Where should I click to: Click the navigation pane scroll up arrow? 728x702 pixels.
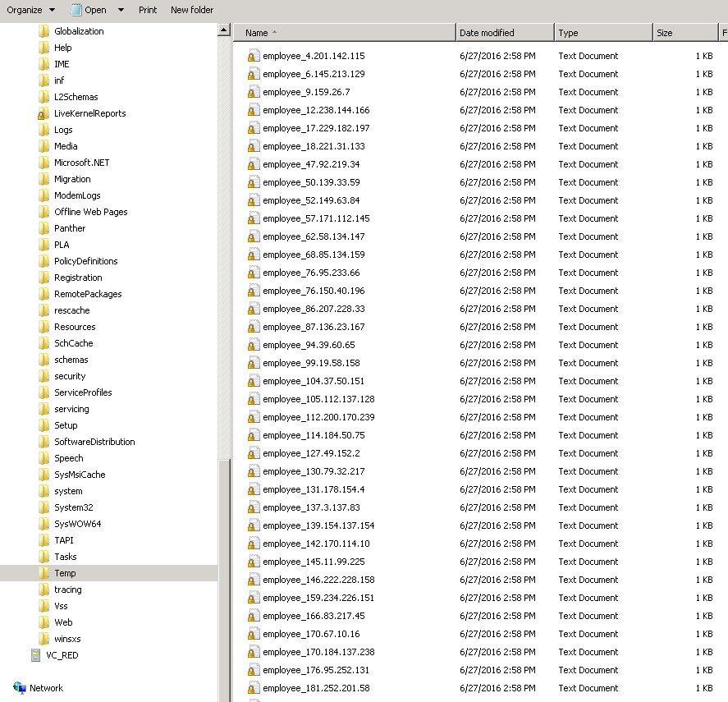tap(224, 30)
